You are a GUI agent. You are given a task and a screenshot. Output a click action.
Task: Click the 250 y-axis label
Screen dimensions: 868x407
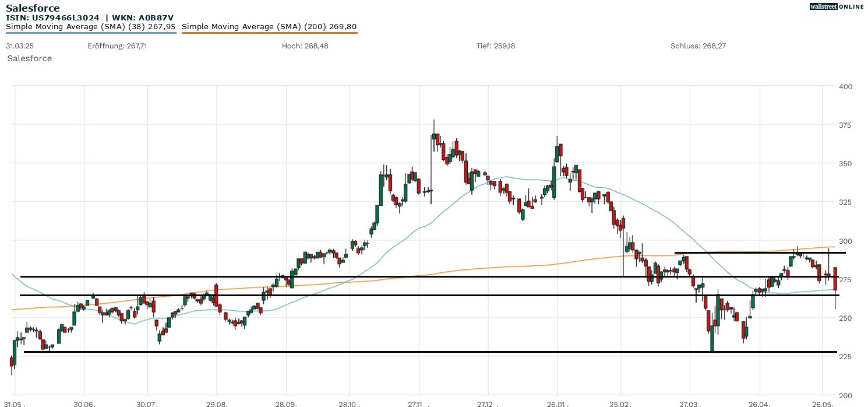click(845, 318)
